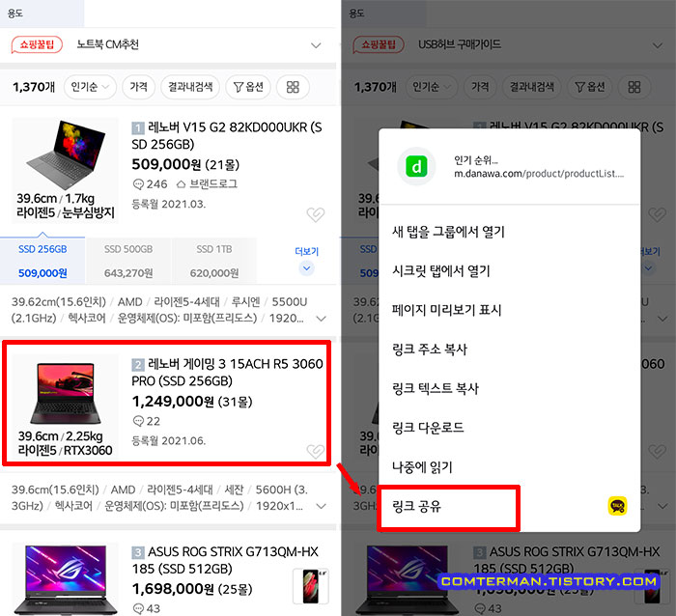Expand 게이밍 3 spec details chevron
Viewport: 676px width, 616px height.
point(322,506)
